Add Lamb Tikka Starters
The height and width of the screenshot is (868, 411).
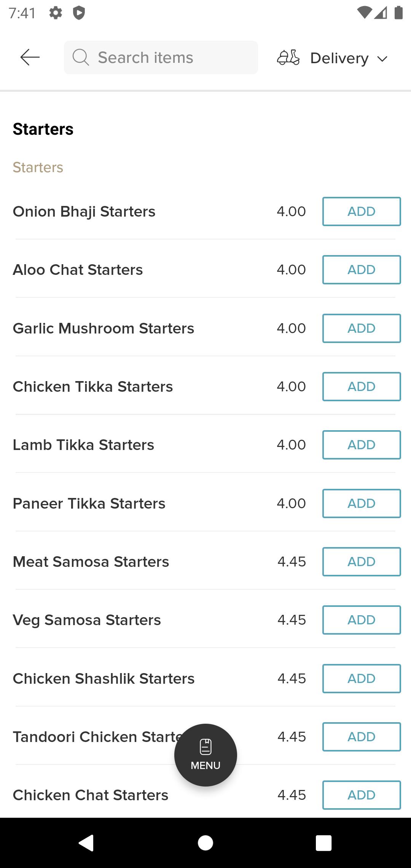click(x=362, y=445)
